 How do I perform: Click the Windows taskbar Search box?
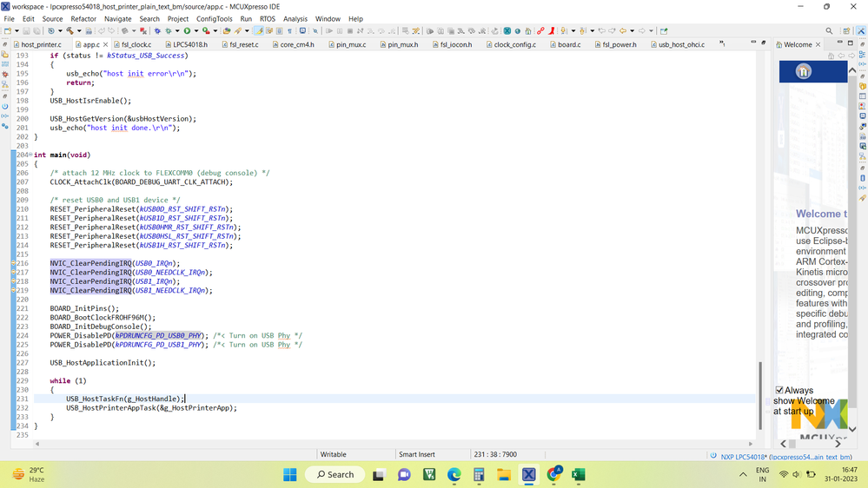335,475
